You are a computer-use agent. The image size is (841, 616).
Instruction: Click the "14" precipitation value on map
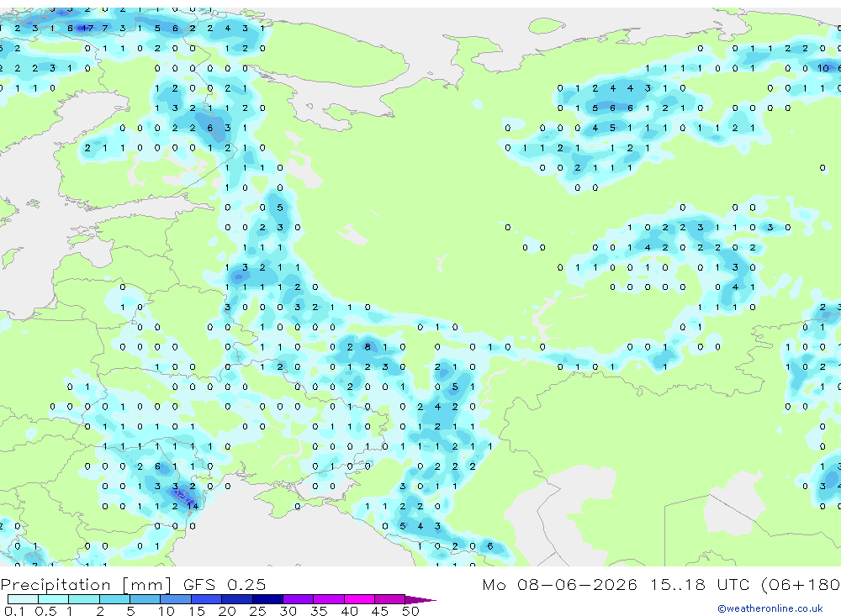click(193, 506)
